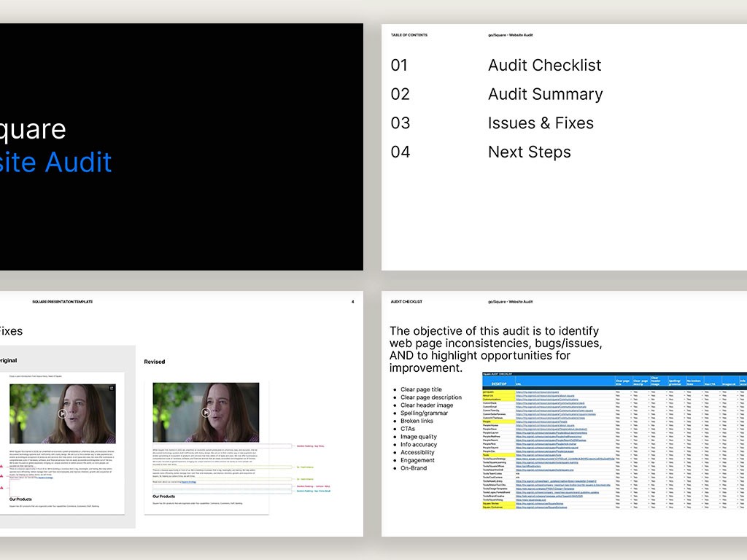The width and height of the screenshot is (747, 560).
Task: Click 'go/Square - Website Audit' on the checklist slide
Action: coord(510,302)
